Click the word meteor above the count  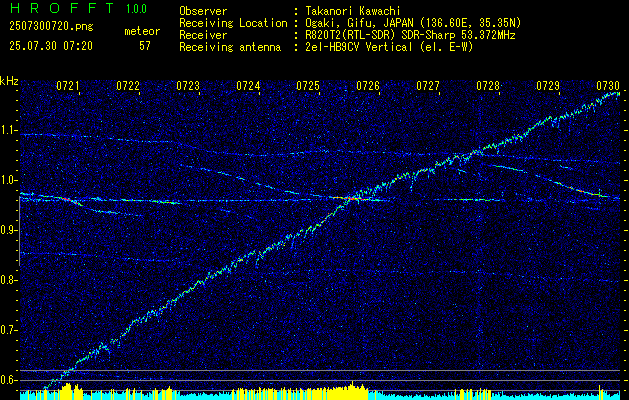pyautogui.click(x=142, y=32)
